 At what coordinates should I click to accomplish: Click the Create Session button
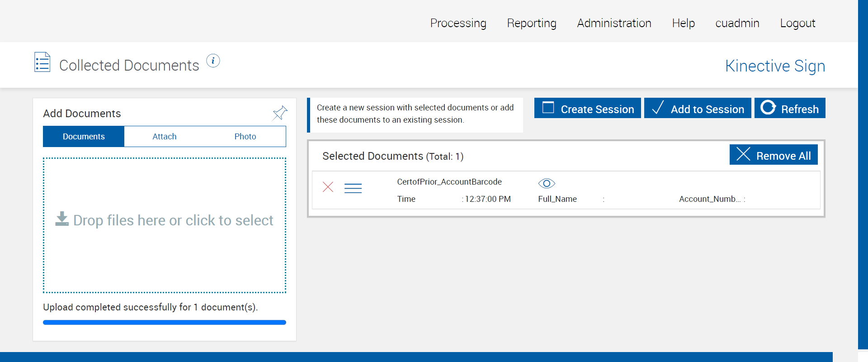[x=587, y=109]
